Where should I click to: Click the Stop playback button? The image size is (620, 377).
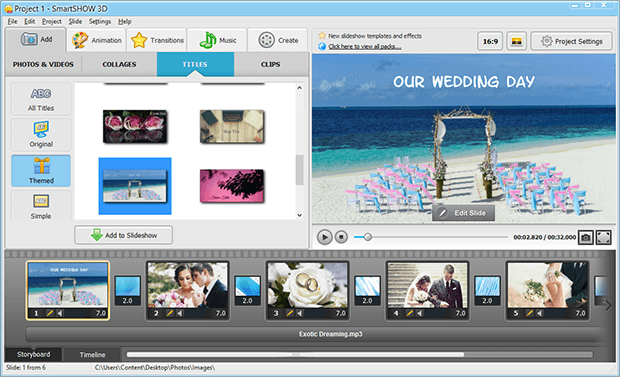point(341,237)
